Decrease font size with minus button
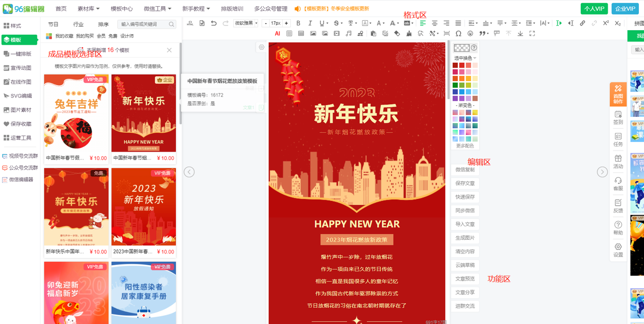Viewport: 644px width, 324px height. [x=265, y=23]
